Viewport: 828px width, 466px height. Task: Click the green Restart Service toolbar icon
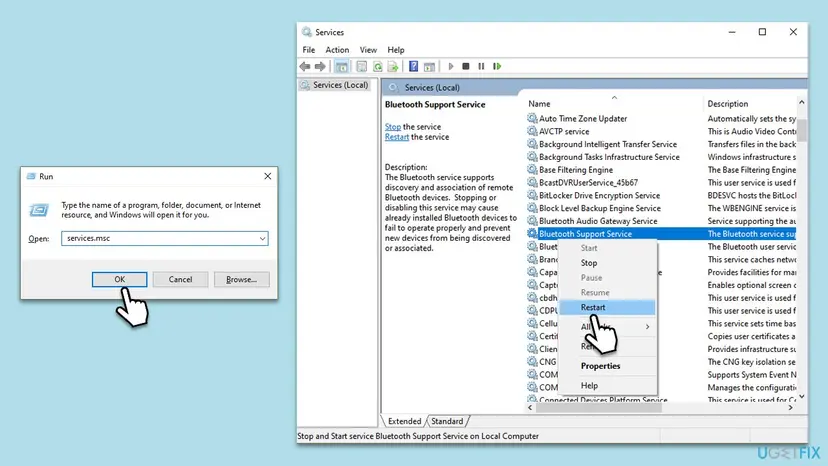[x=497, y=67]
